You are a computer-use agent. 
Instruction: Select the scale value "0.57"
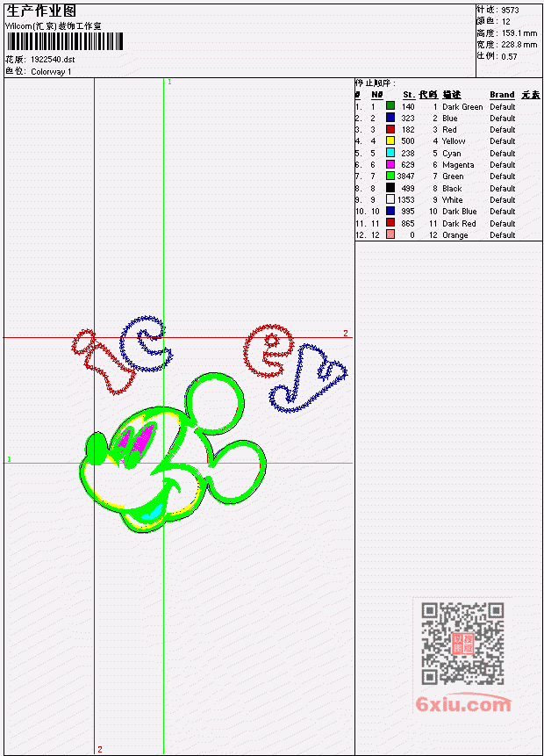pyautogui.click(x=509, y=56)
